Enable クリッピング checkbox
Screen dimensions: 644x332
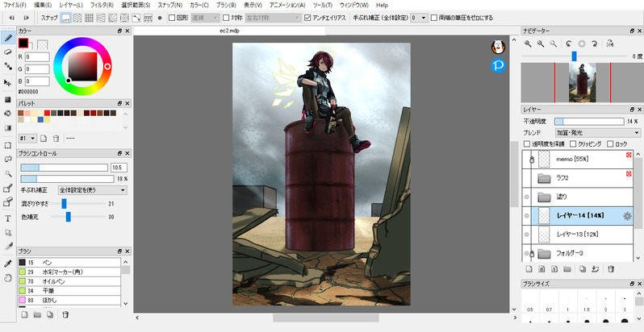[572, 144]
